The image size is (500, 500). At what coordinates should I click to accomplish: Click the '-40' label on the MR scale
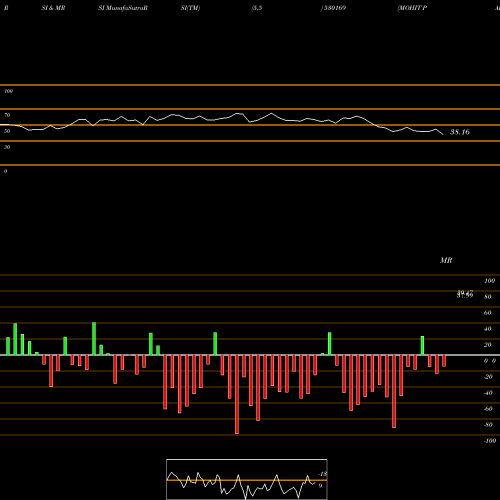pyautogui.click(x=488, y=393)
